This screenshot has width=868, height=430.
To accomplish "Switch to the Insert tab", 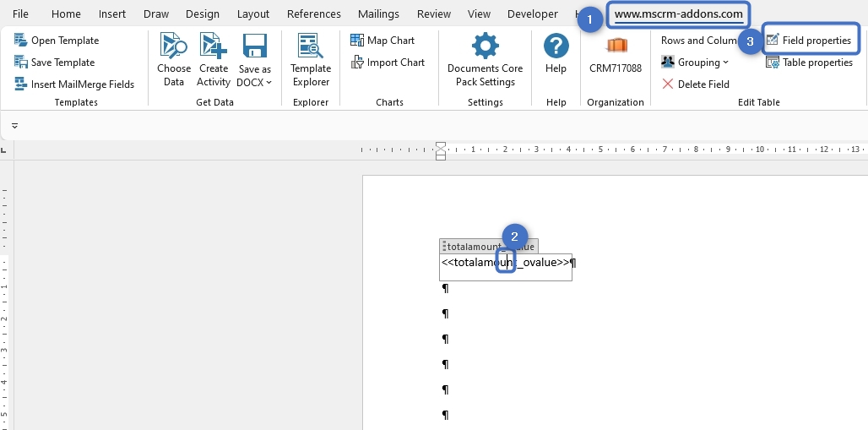I will pyautogui.click(x=111, y=14).
